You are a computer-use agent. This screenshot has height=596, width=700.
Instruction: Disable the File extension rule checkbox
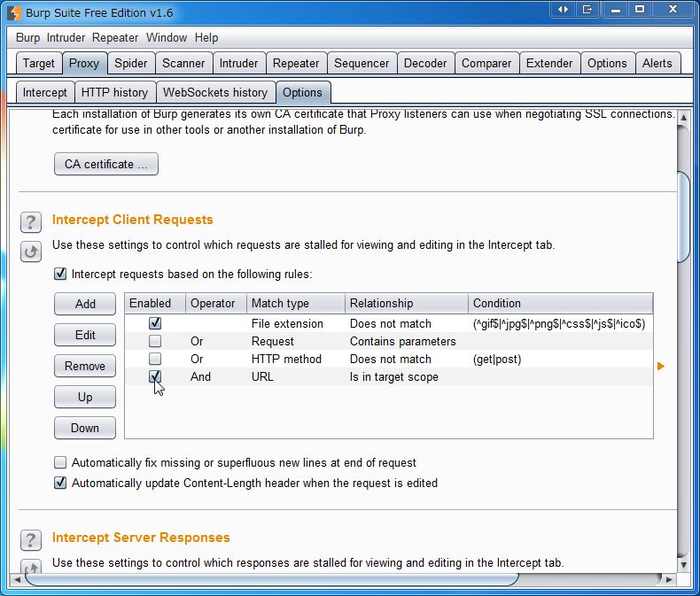pyautogui.click(x=155, y=323)
